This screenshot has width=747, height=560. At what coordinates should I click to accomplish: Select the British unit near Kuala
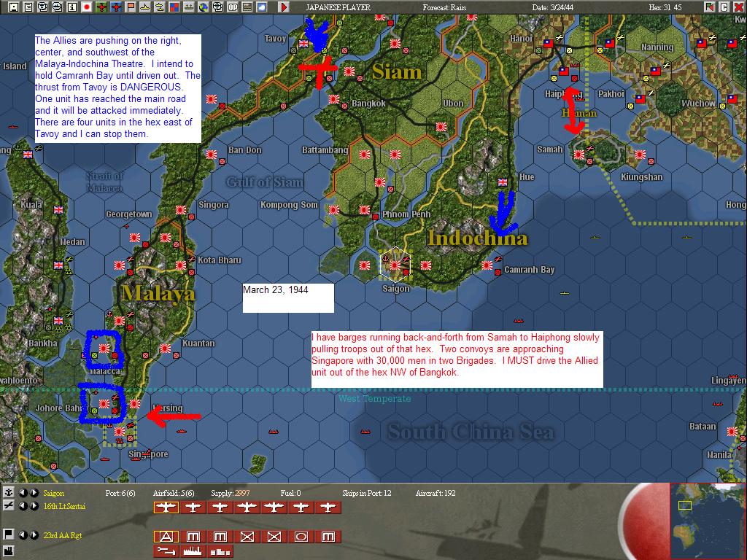[58, 209]
